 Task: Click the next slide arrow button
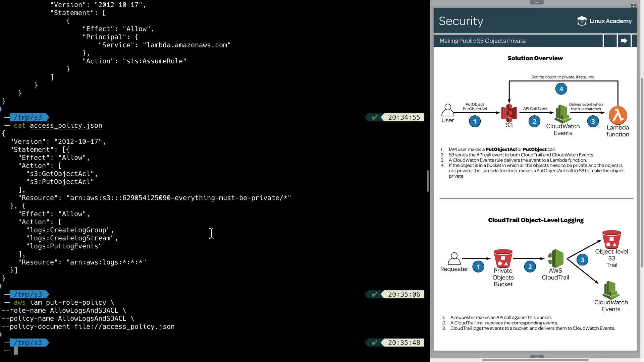click(x=624, y=41)
